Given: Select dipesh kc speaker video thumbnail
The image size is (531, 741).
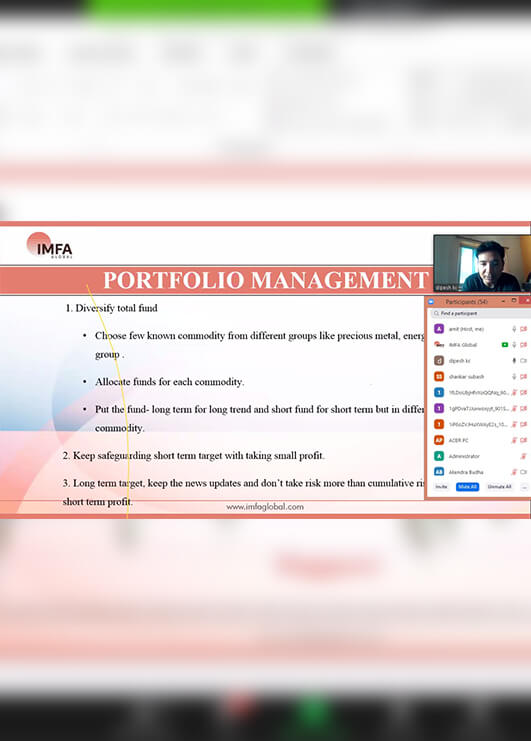Looking at the screenshot, I should coord(482,263).
